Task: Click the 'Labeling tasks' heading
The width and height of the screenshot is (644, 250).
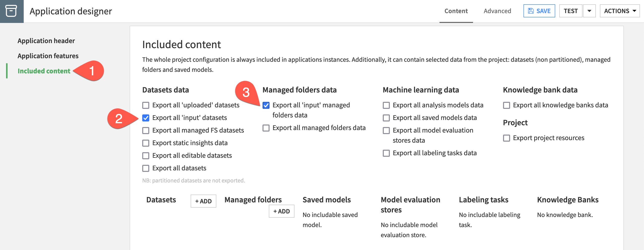Action: [483, 200]
